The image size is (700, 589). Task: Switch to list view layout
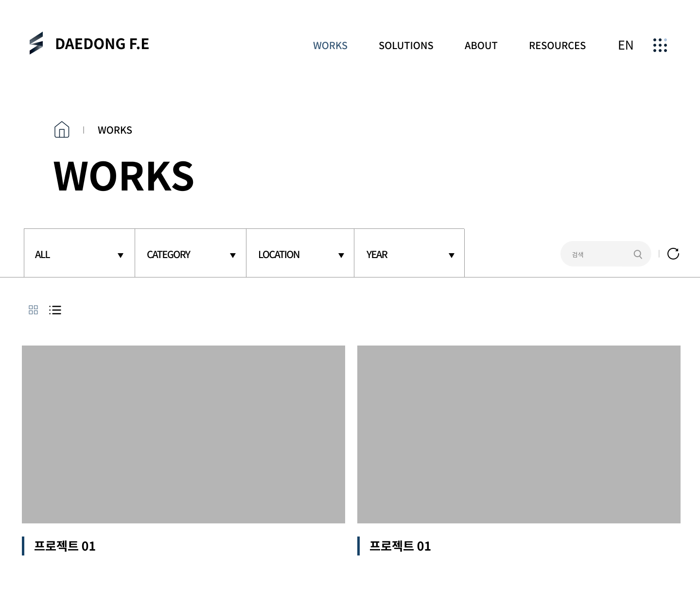(x=55, y=310)
